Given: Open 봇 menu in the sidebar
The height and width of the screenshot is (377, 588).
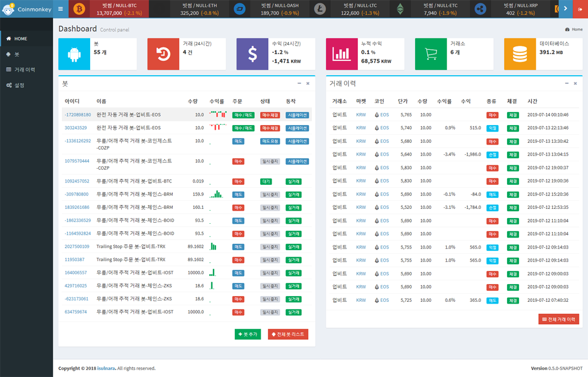Looking at the screenshot, I should click(x=26, y=55).
